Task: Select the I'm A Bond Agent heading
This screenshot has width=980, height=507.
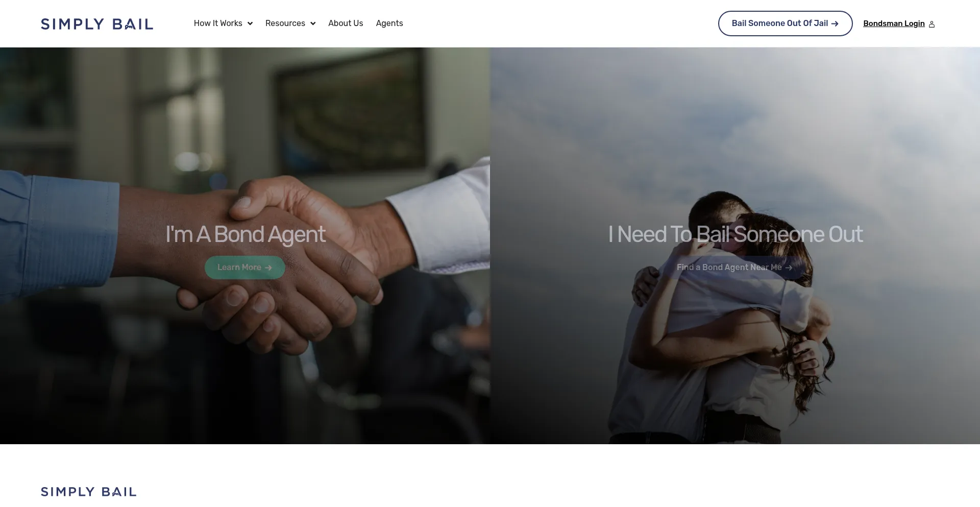Action: 245,234
